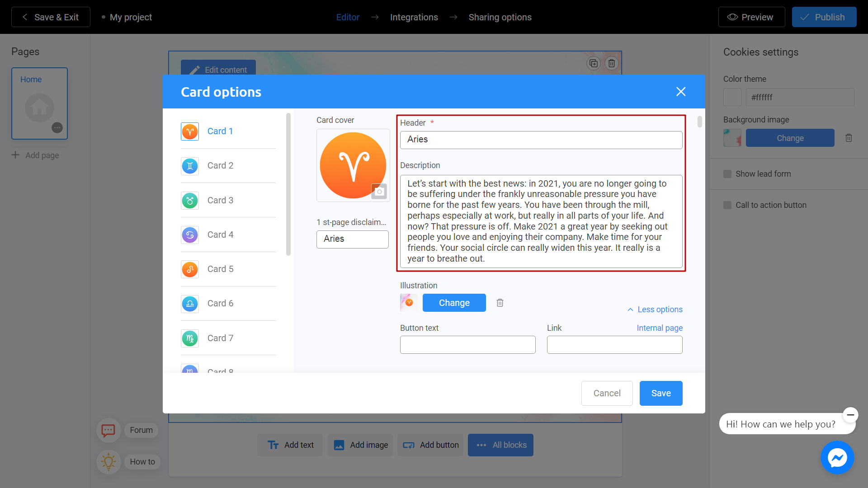Click the Change illustration button

pos(454,303)
